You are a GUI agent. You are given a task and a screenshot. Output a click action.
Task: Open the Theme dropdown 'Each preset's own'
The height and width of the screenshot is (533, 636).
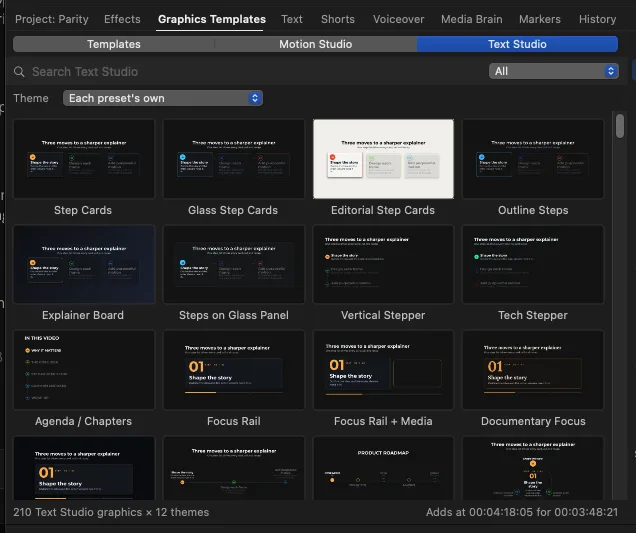coord(163,98)
